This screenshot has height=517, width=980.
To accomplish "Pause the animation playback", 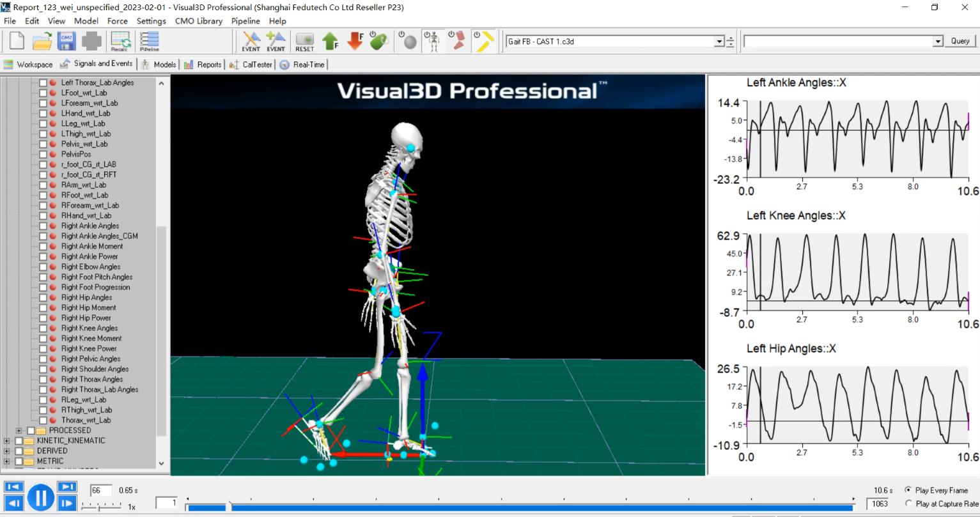I will click(x=40, y=497).
